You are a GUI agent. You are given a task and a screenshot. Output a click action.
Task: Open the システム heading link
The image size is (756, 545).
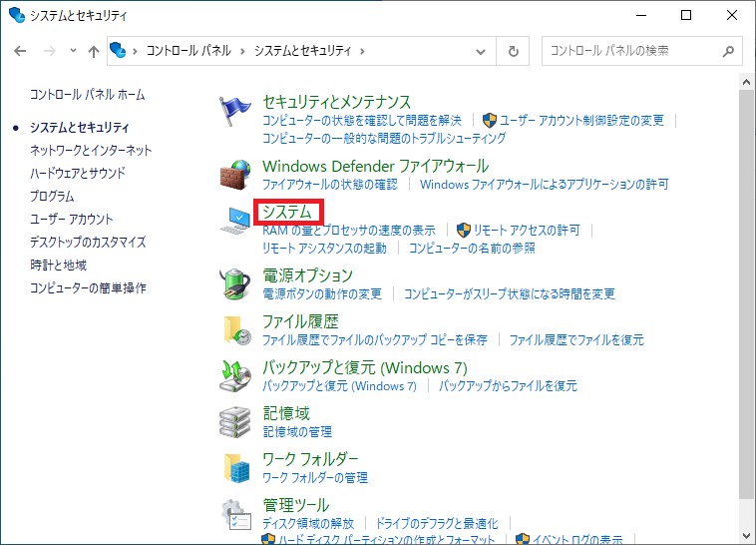coord(287,212)
